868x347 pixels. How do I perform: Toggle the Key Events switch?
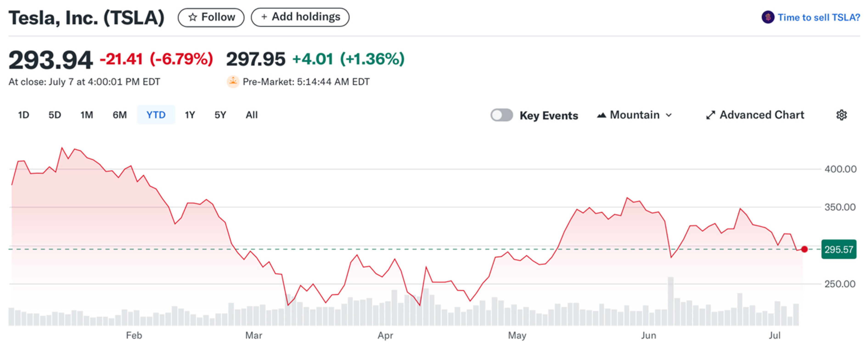(x=501, y=115)
